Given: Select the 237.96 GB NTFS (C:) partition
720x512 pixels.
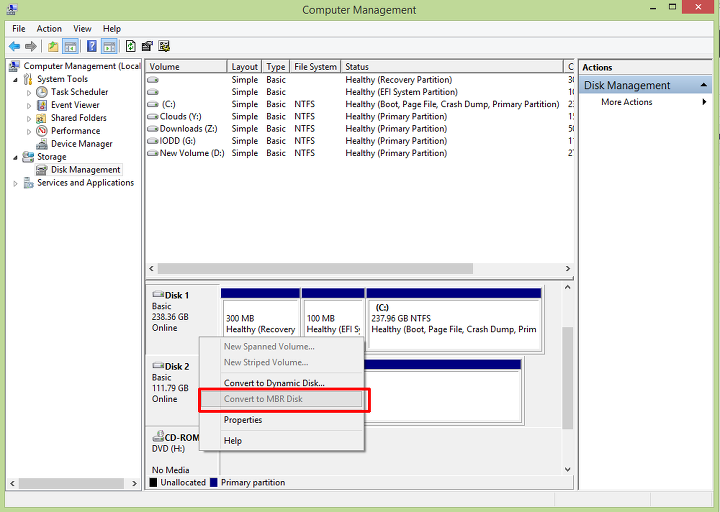Looking at the screenshot, I should click(454, 319).
